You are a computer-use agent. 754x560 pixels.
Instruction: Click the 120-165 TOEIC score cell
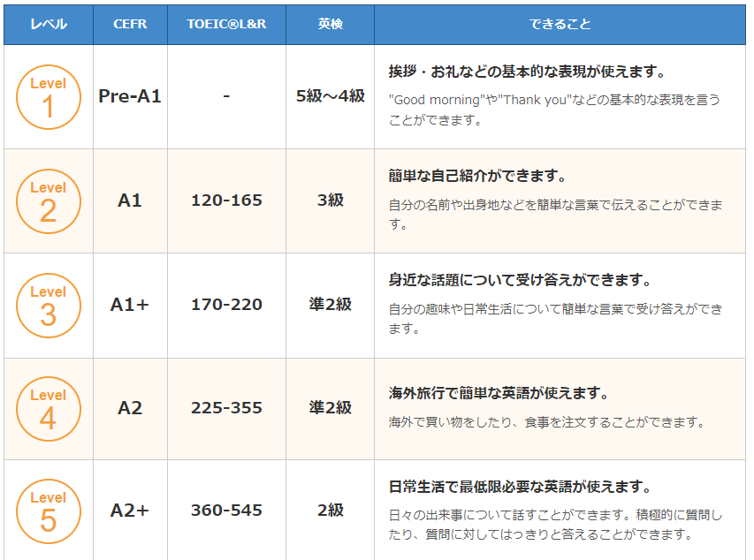pyautogui.click(x=226, y=201)
